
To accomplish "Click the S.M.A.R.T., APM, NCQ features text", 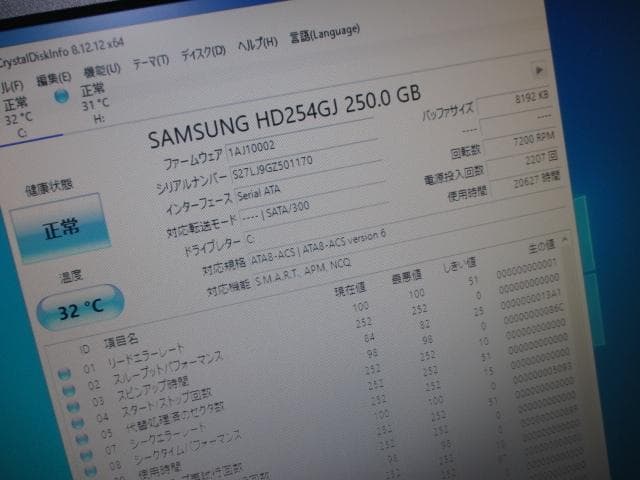I will tap(303, 273).
